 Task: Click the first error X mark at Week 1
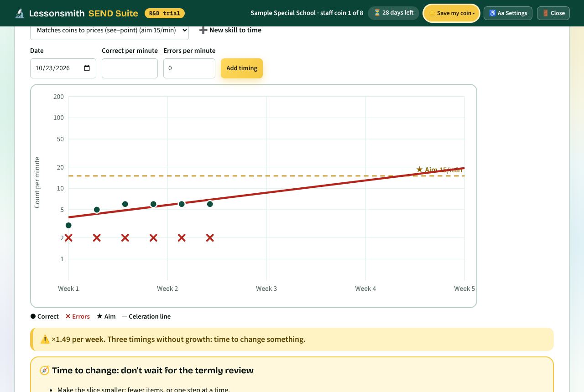point(68,238)
